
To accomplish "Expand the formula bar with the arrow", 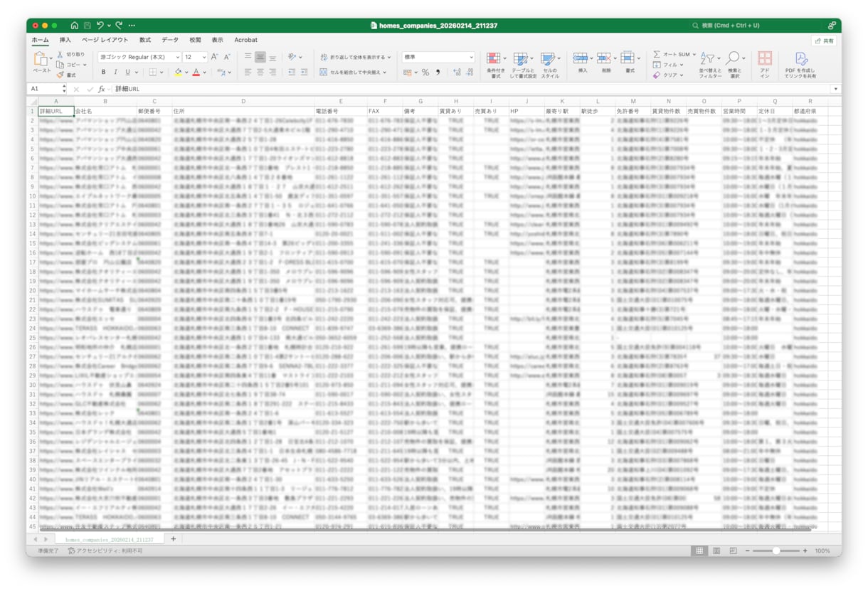I will click(x=835, y=89).
